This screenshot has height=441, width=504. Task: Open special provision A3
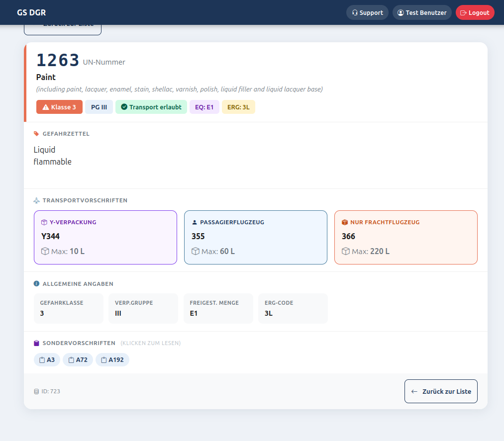click(47, 360)
